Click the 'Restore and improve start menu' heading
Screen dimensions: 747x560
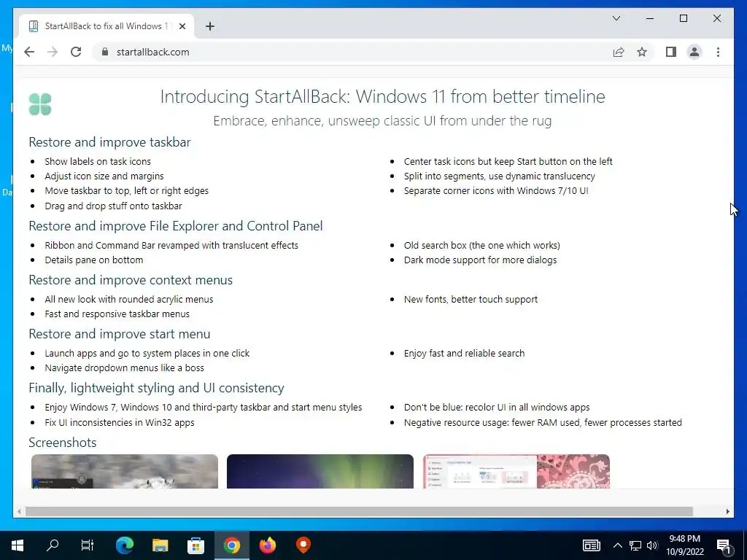click(x=119, y=334)
